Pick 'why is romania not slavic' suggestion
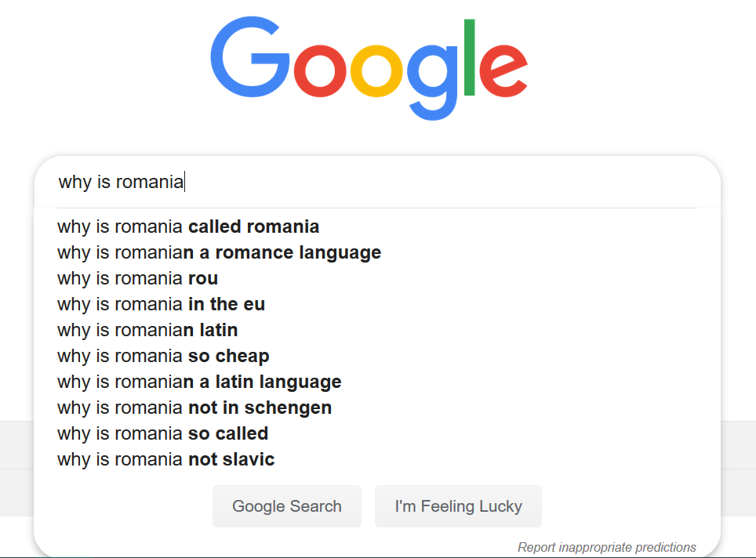Viewport: 756px width, 558px height. 165,459
